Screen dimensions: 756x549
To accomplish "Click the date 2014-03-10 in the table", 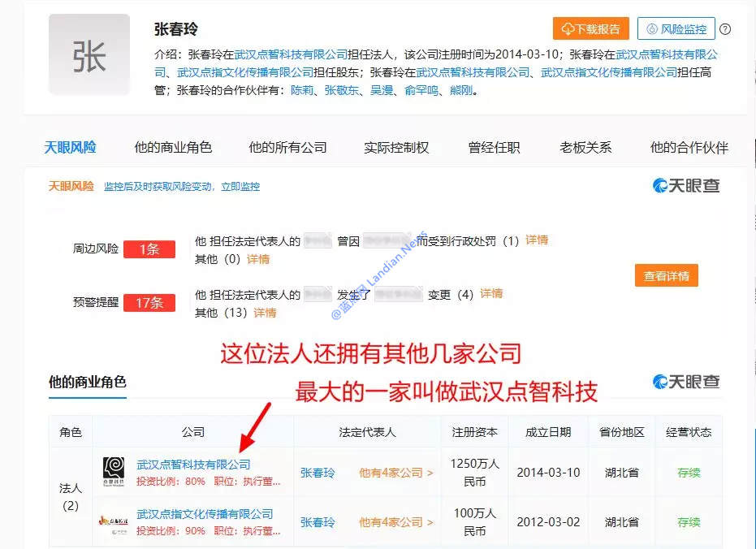I will coord(548,473).
